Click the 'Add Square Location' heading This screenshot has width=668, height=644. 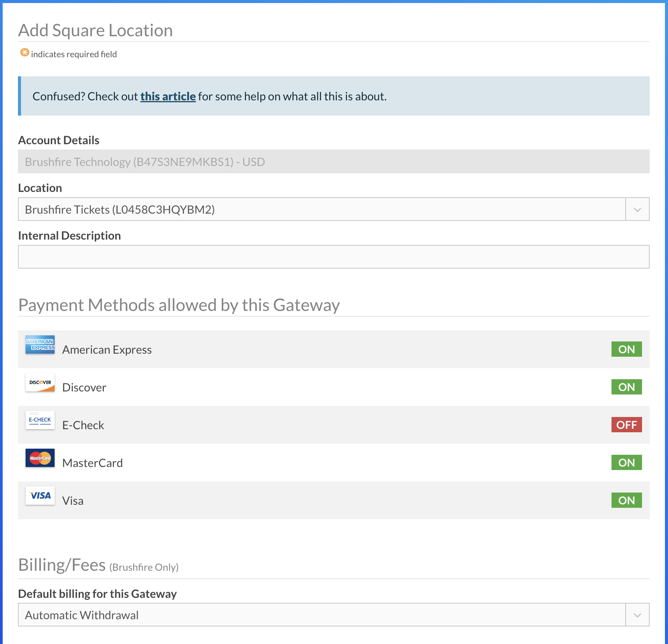coord(95,31)
